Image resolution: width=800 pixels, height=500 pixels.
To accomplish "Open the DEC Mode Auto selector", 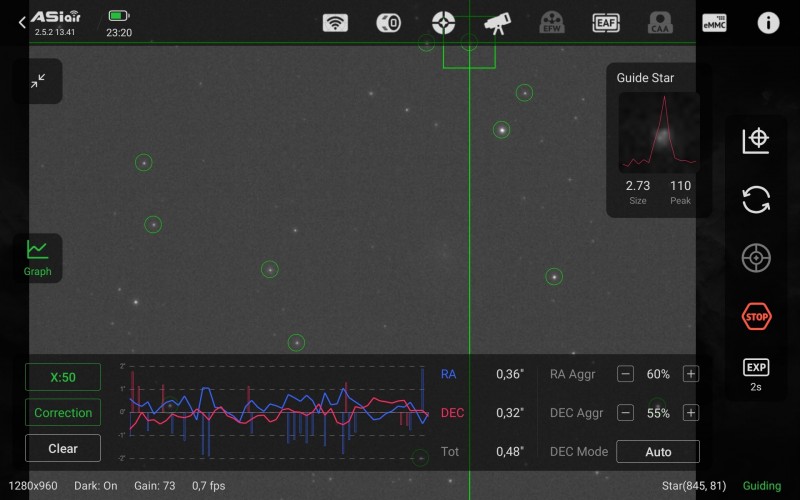I will point(658,452).
